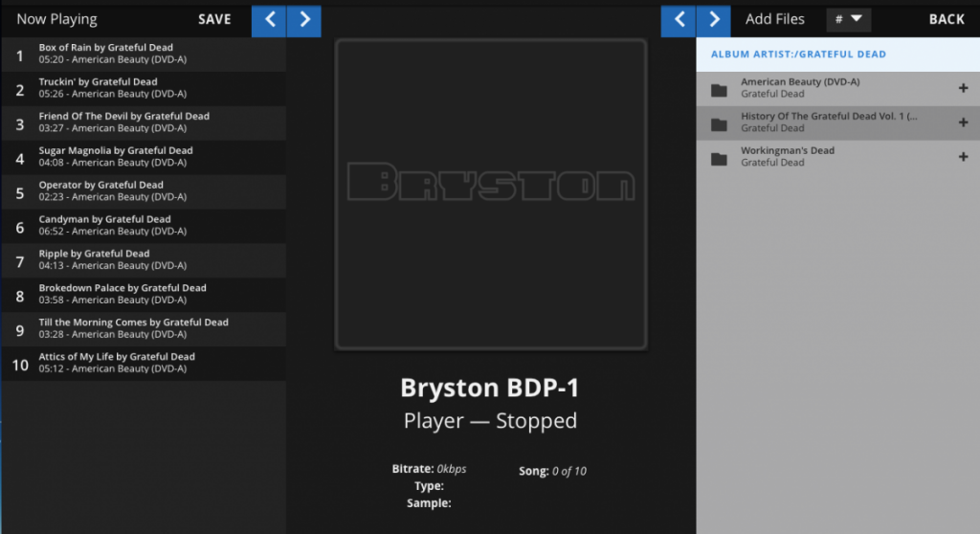This screenshot has height=534, width=980.
Task: Select American Beauty (DVD-A) album name
Action: pos(800,82)
